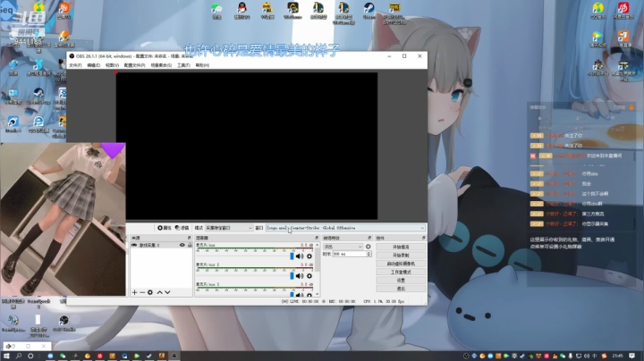Screen dimensions: 644x361
Task: Click the taskbar clock showing 21:45
Action: coord(617,356)
